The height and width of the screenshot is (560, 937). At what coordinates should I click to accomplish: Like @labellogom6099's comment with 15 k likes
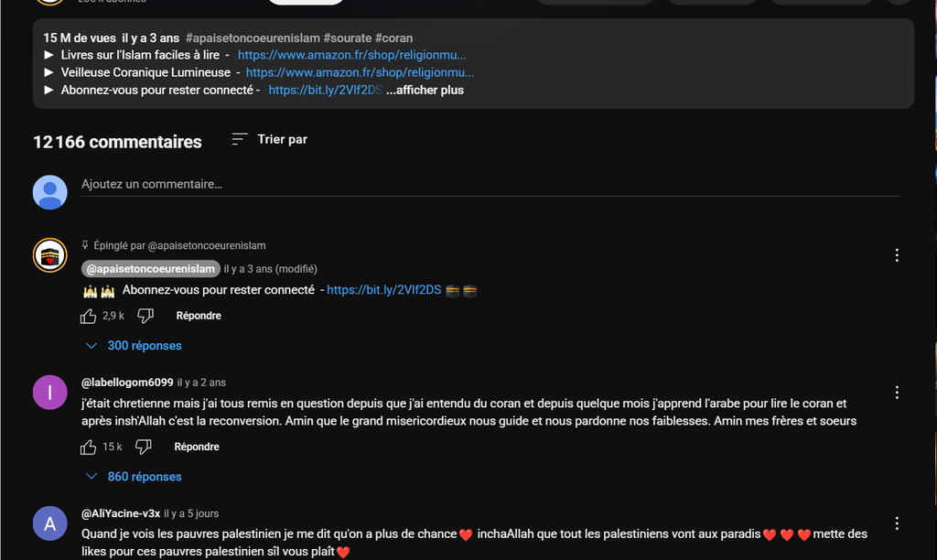click(88, 447)
